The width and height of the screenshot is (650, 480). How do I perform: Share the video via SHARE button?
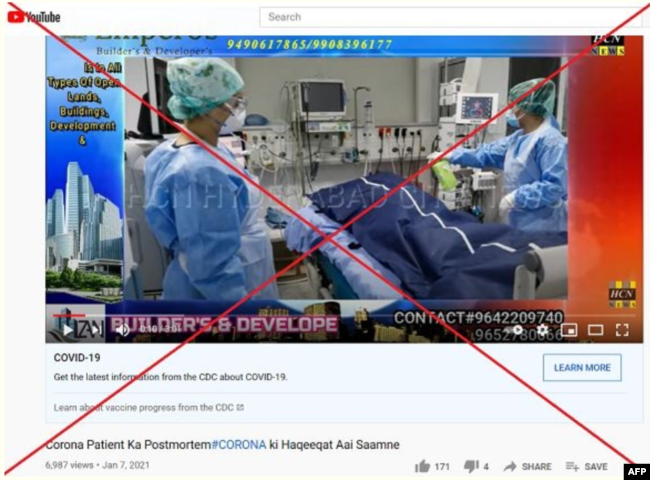pyautogui.click(x=527, y=466)
